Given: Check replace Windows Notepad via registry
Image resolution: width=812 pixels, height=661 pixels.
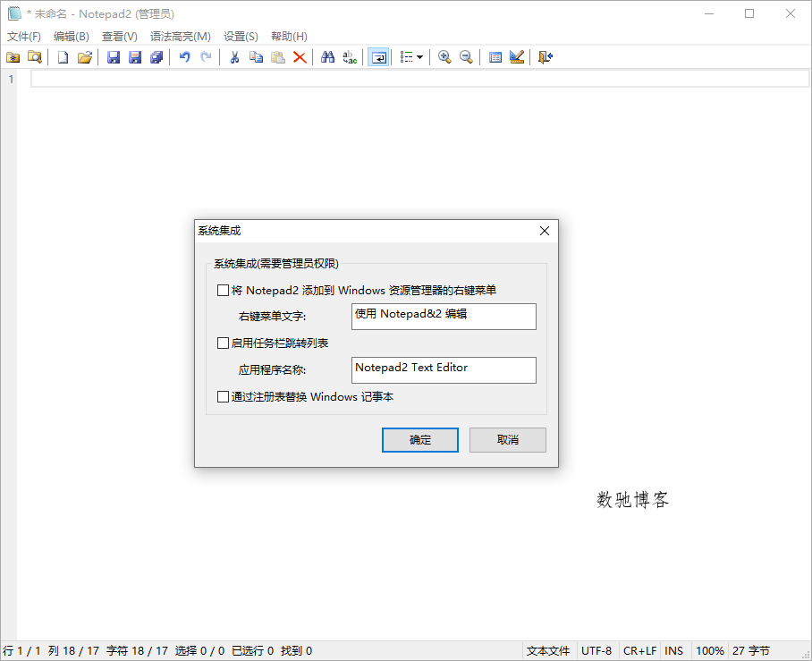Looking at the screenshot, I should (x=223, y=397).
